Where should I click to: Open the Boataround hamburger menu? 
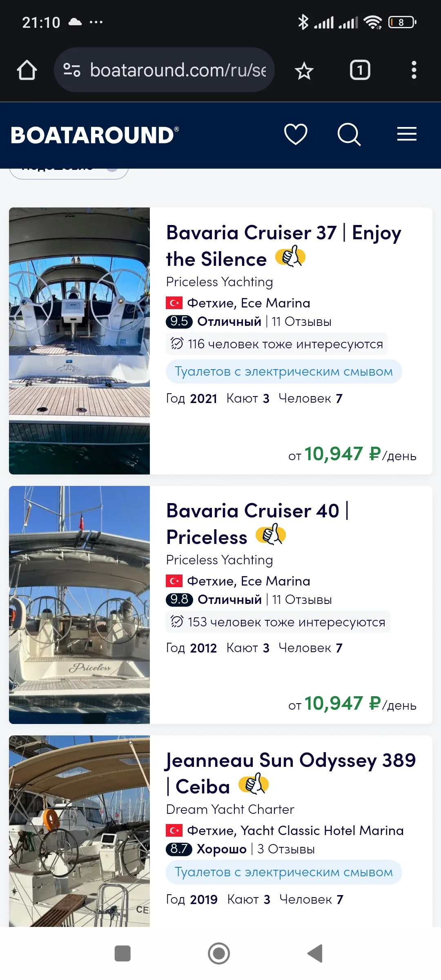tap(407, 134)
